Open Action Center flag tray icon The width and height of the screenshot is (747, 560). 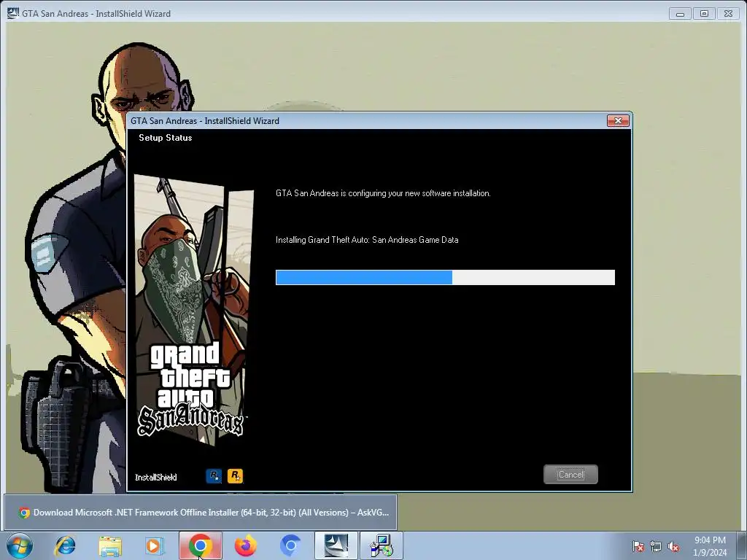[x=638, y=547]
